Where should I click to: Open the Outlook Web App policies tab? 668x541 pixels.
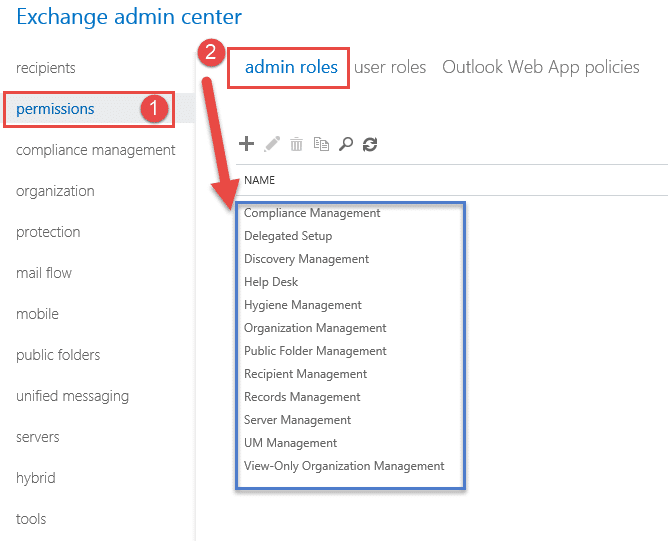click(541, 67)
